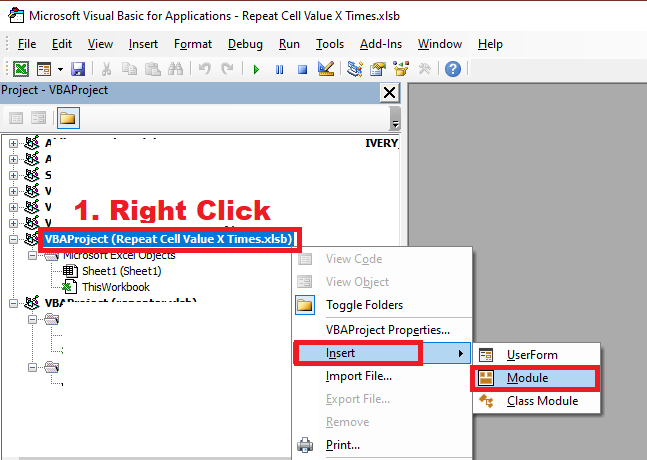Viewport: 647px width, 460px height.
Task: Open the View menu
Action: click(100, 44)
